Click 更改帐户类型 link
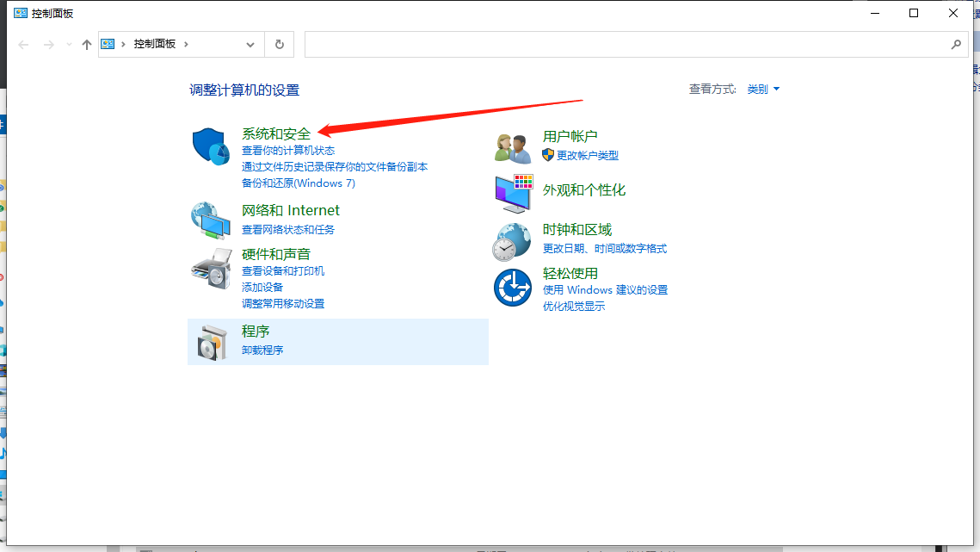The image size is (980, 552). 588,155
